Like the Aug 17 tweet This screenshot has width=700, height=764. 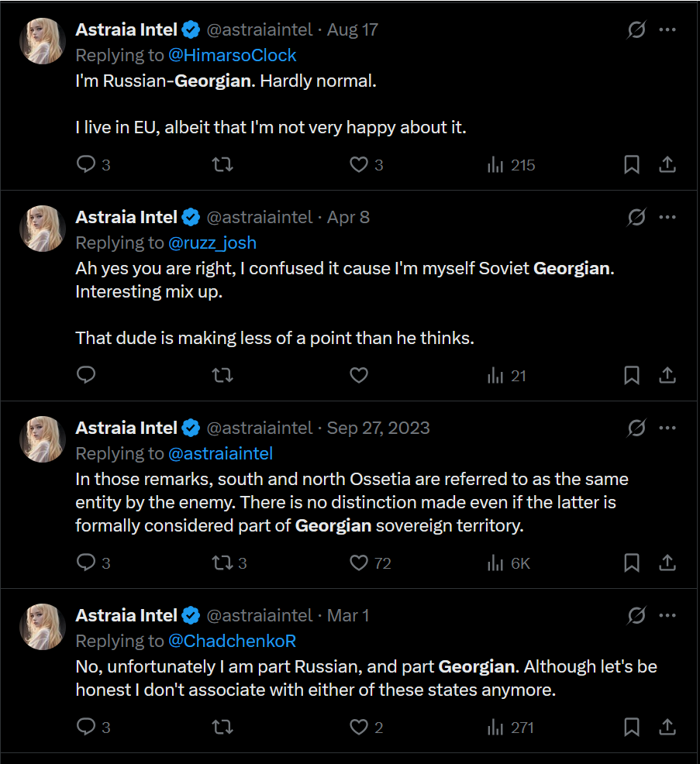click(x=358, y=165)
